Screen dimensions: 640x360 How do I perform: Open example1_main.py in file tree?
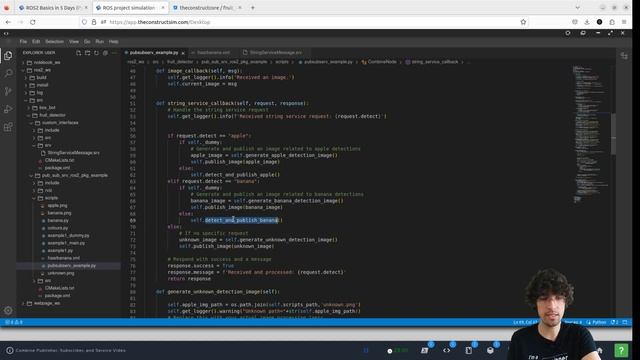click(x=67, y=243)
